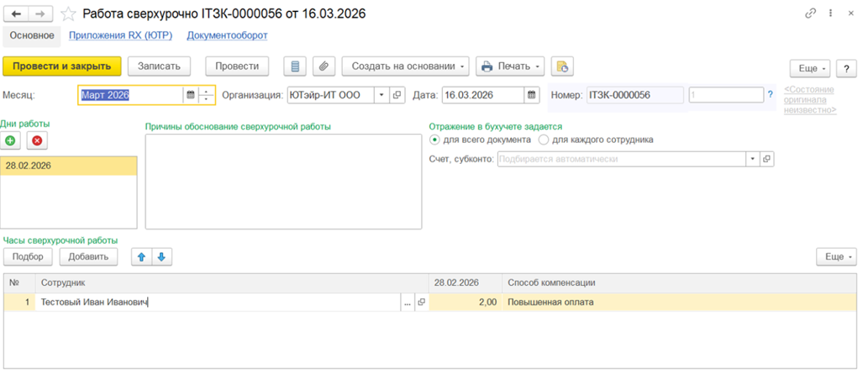Screen dimensions: 868x380
Task: Add document to favorites with star icon
Action: point(69,14)
